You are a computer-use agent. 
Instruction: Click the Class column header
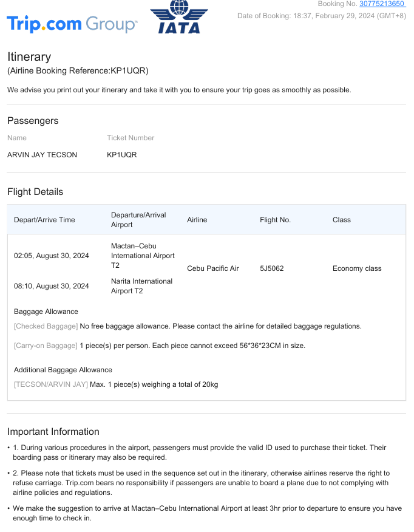(x=341, y=220)
